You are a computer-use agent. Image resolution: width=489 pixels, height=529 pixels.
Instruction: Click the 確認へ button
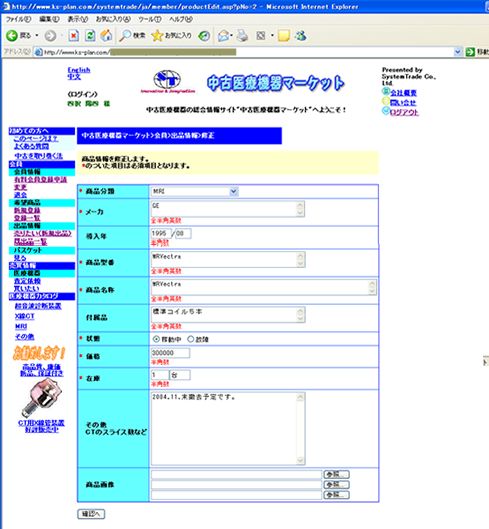[91, 514]
